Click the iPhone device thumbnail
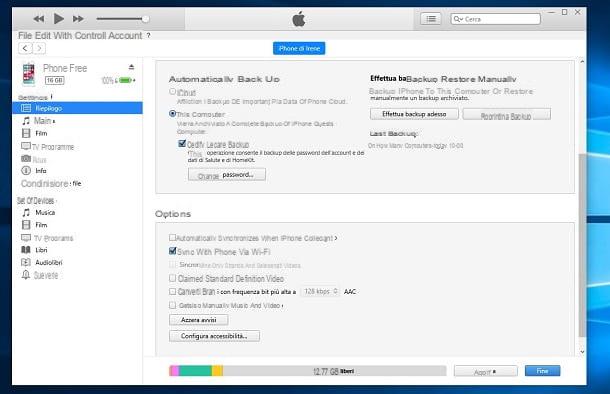The width and height of the screenshot is (610, 394). point(28,74)
